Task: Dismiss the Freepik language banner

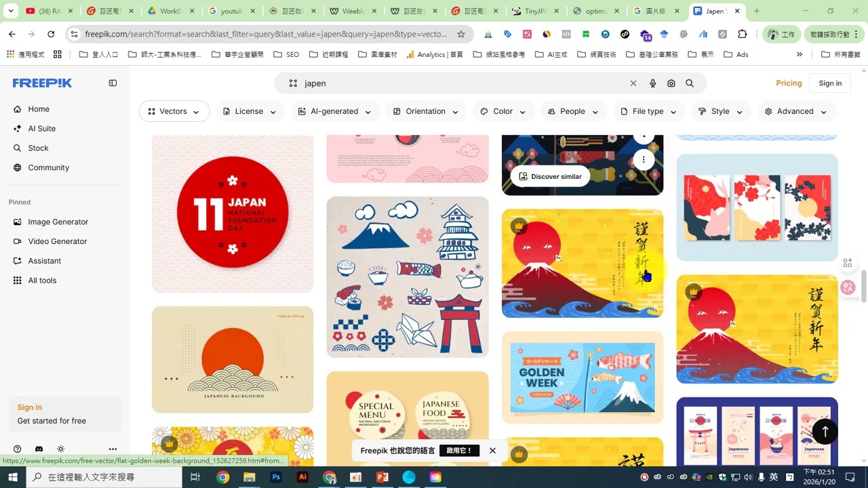Action: click(x=493, y=451)
